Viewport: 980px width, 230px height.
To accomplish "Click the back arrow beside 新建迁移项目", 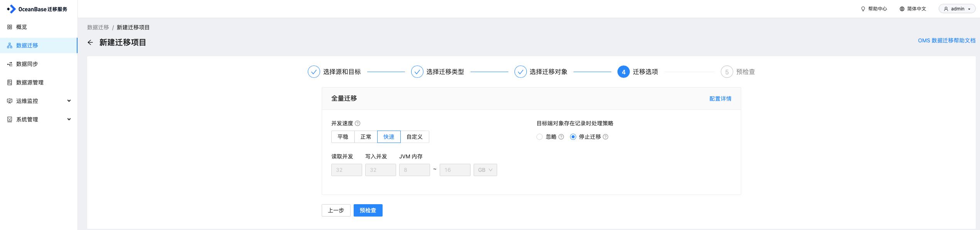I will (90, 42).
